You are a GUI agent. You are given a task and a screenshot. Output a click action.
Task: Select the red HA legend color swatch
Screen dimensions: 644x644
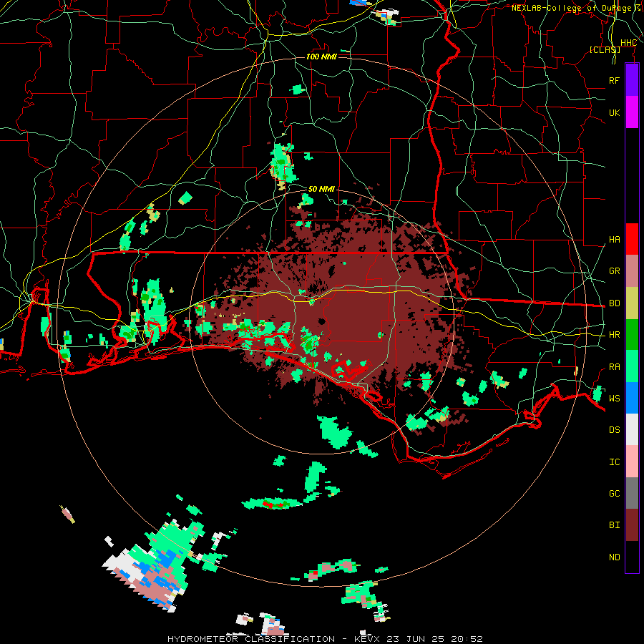pyautogui.click(x=632, y=239)
